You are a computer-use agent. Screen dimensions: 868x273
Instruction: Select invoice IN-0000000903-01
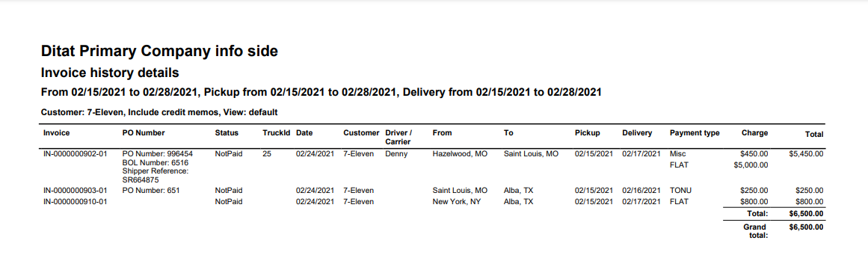[x=75, y=191]
